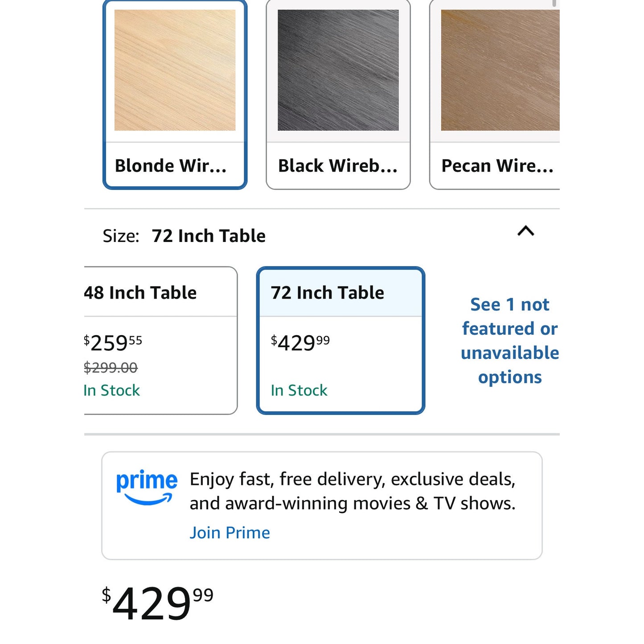Click In Stock under 72 Inch Table

click(x=299, y=390)
